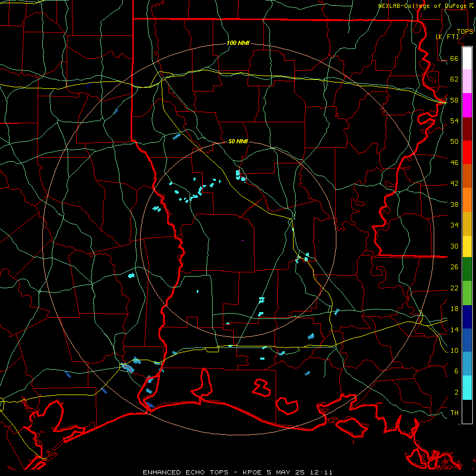
Task: Select the dark red 54 kft legend swatch
Action: [467, 129]
